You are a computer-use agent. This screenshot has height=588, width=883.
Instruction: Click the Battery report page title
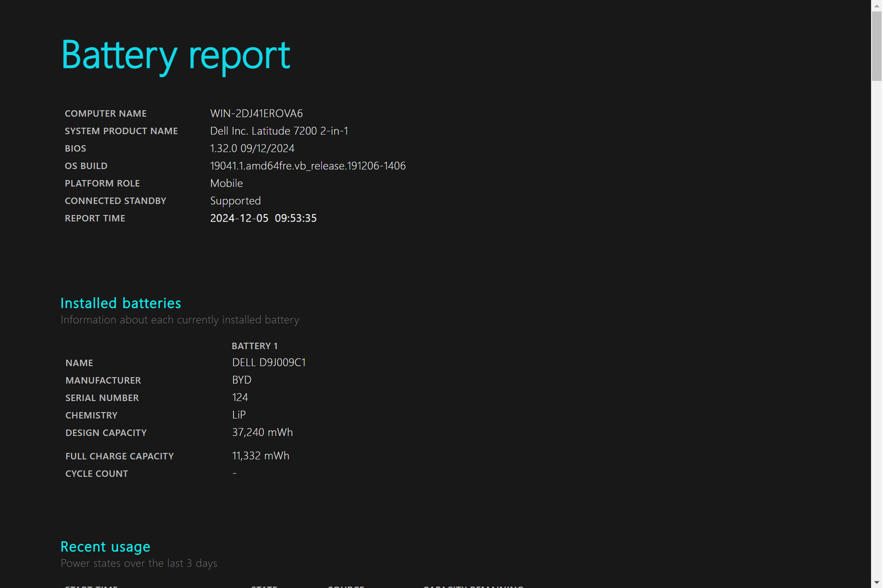175,56
